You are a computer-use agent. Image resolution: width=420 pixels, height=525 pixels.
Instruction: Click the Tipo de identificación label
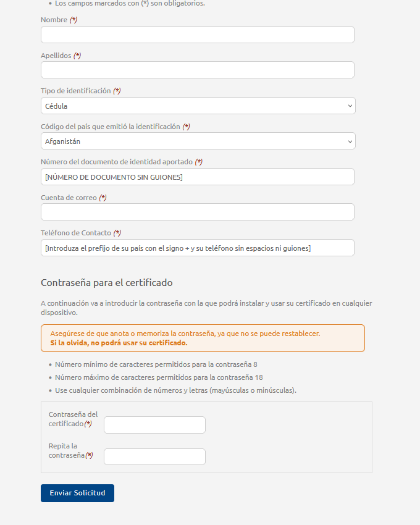tap(75, 91)
